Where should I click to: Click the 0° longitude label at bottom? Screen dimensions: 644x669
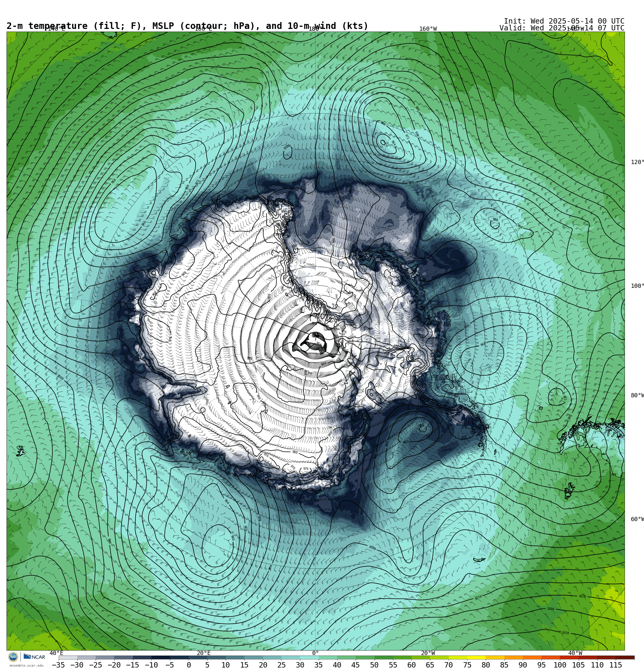pos(315,653)
